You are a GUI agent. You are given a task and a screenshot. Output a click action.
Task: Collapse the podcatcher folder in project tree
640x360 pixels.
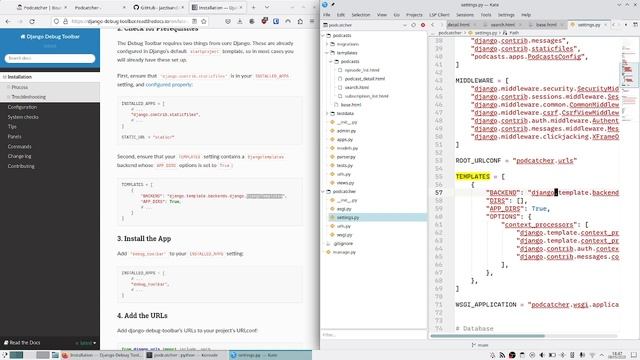[324, 191]
